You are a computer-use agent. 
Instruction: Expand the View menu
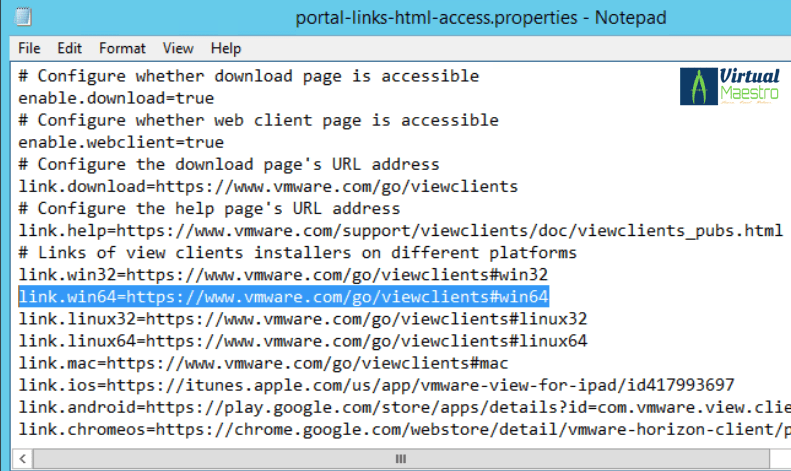[178, 48]
